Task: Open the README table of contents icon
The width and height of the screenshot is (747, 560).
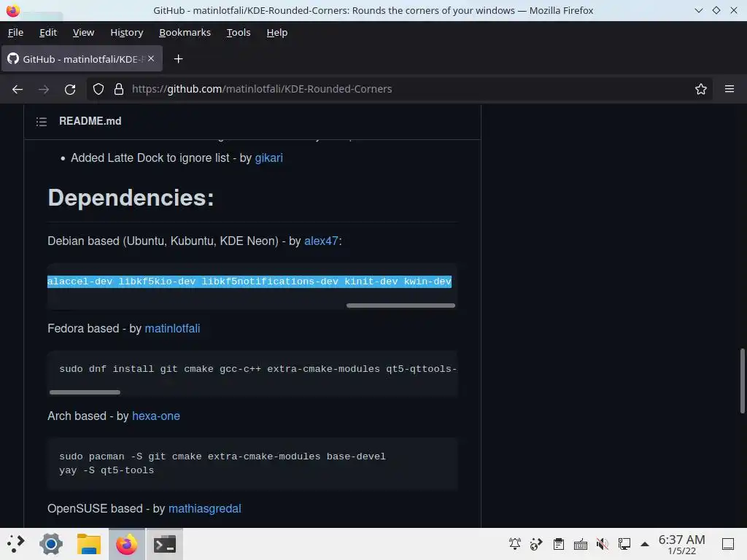Action: (42, 122)
